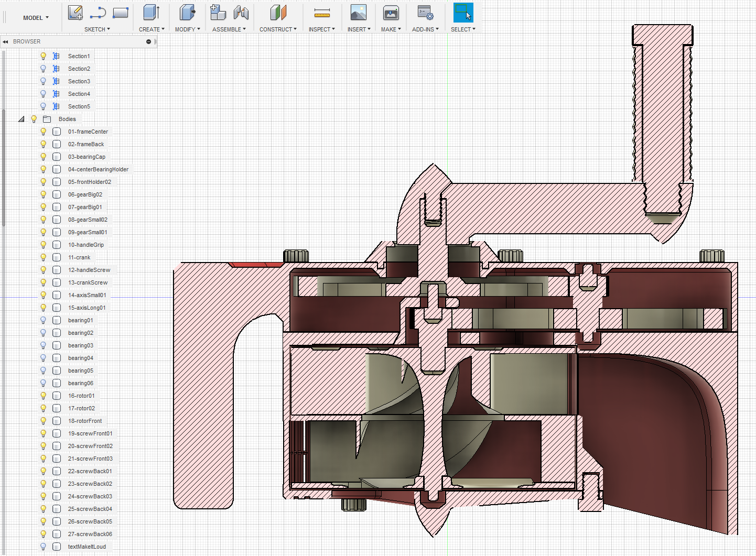Select the Construct plane icon
This screenshot has height=556, width=756.
click(x=278, y=13)
